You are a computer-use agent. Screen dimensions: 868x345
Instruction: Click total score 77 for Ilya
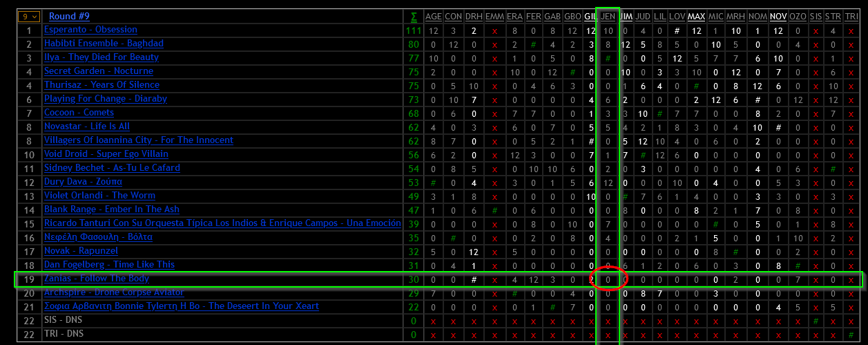pyautogui.click(x=414, y=58)
